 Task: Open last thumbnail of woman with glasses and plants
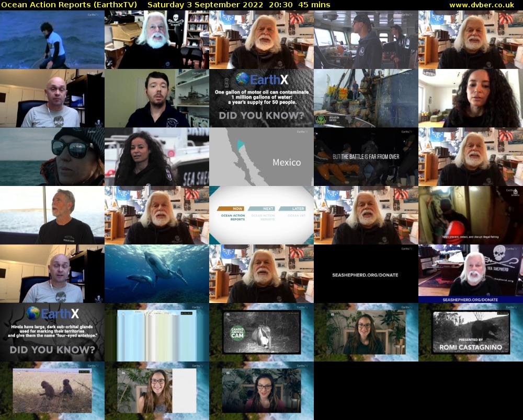point(261,391)
